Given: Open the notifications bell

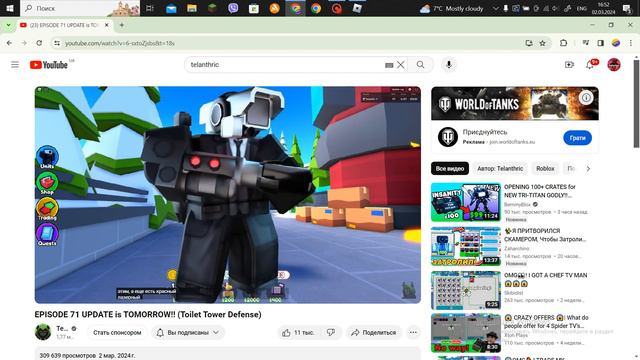Looking at the screenshot, I should [x=590, y=64].
